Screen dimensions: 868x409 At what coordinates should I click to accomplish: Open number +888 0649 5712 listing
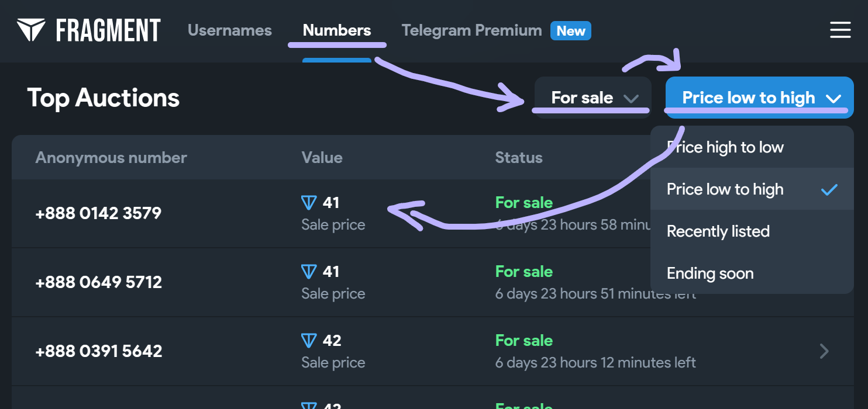98,282
